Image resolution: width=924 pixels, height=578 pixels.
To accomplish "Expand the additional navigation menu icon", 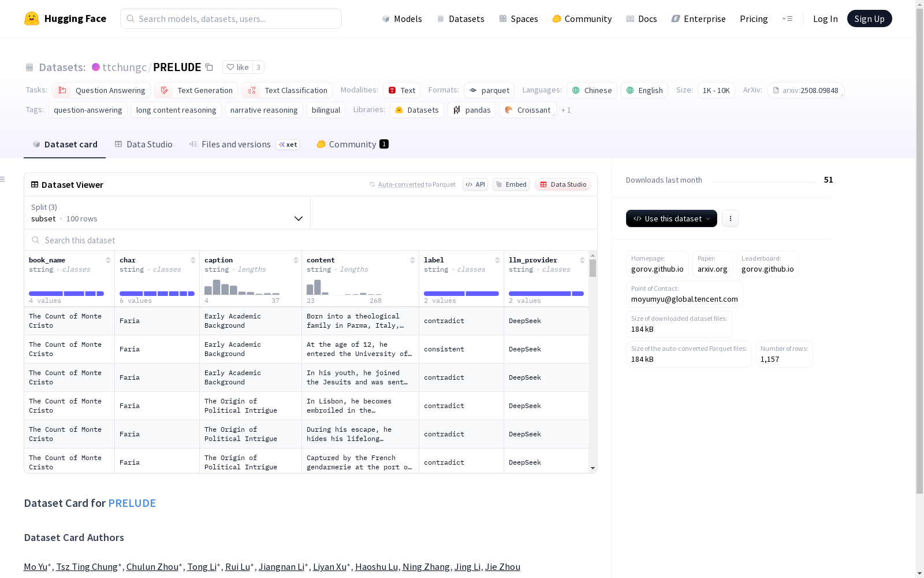I will click(x=787, y=18).
